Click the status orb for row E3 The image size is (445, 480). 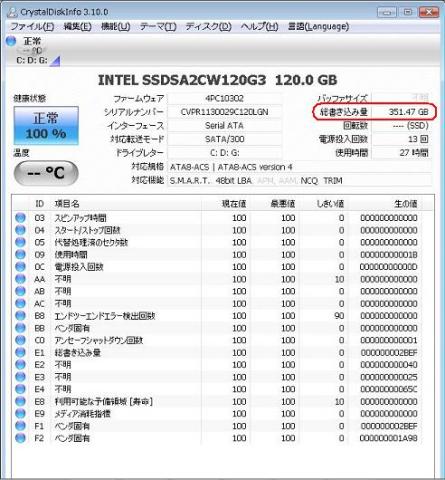tap(20, 377)
